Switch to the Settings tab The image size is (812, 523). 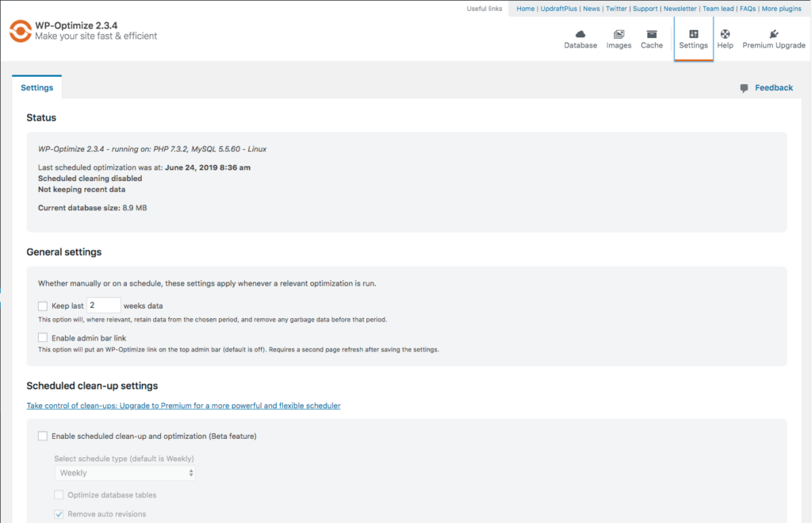[36, 87]
